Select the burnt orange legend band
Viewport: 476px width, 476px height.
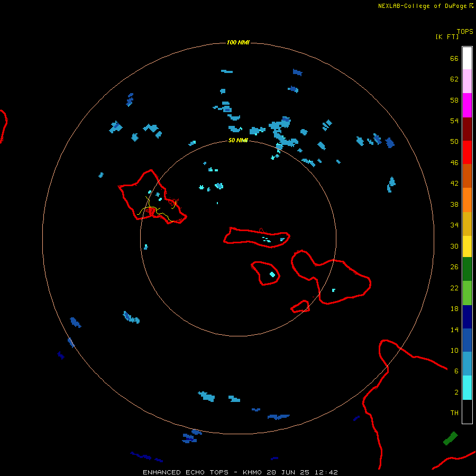467,176
